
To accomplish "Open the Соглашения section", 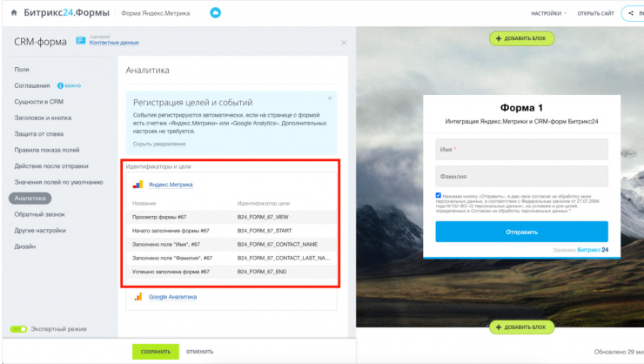I will click(32, 85).
